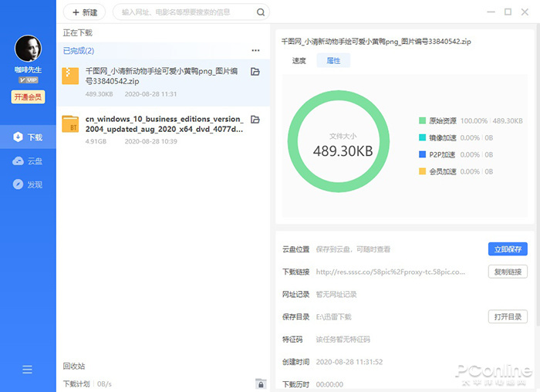Screen dimensions: 540x392
Task: Open folder for the Windows 10 download
Action: pos(255,120)
